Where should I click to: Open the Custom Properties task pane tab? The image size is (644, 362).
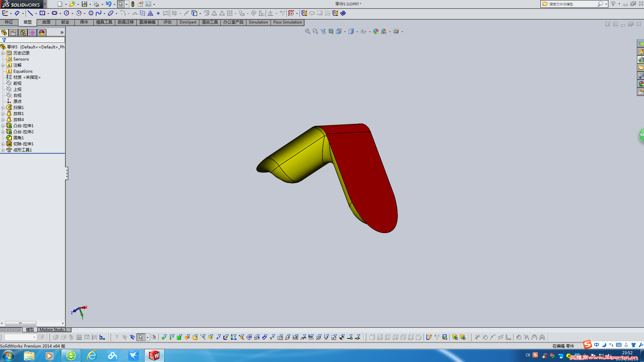pyautogui.click(x=641, y=92)
